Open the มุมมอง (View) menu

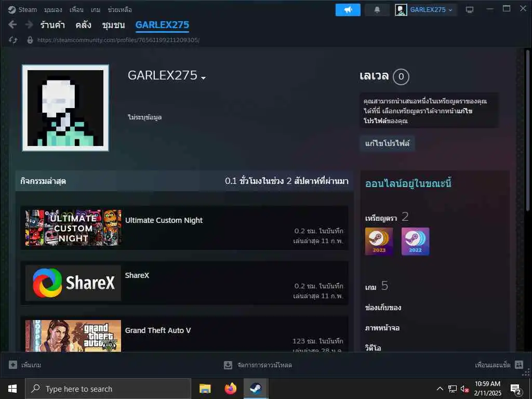[53, 10]
